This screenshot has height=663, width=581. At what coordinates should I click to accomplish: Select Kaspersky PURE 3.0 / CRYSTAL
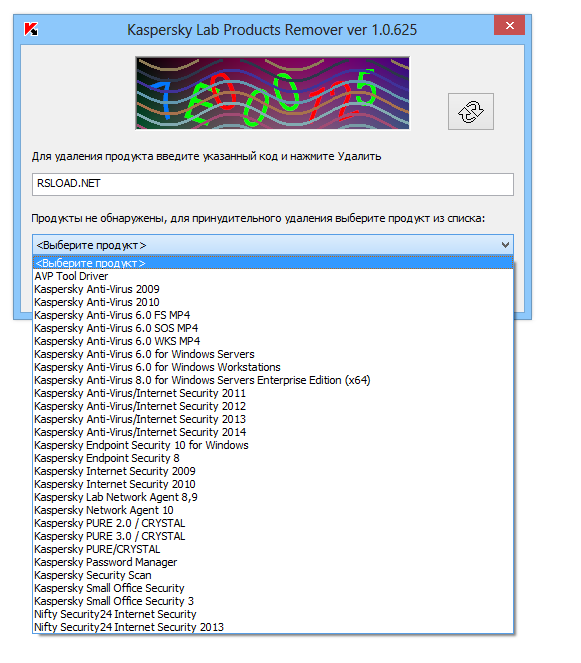(x=273, y=536)
